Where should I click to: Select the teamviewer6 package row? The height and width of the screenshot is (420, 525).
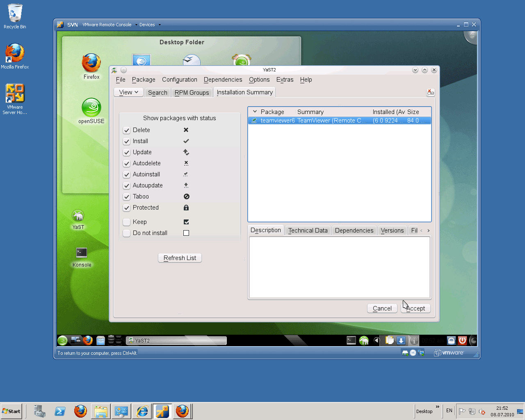point(340,121)
